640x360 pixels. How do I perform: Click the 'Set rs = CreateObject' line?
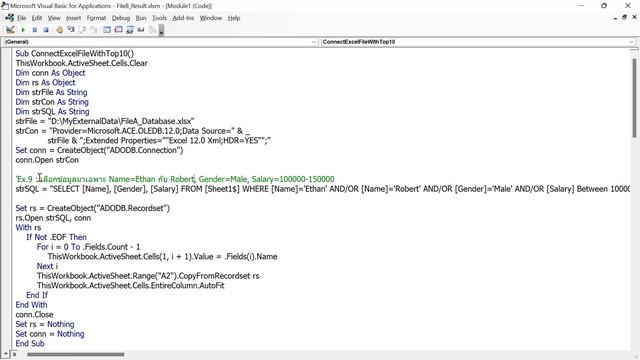point(93,208)
